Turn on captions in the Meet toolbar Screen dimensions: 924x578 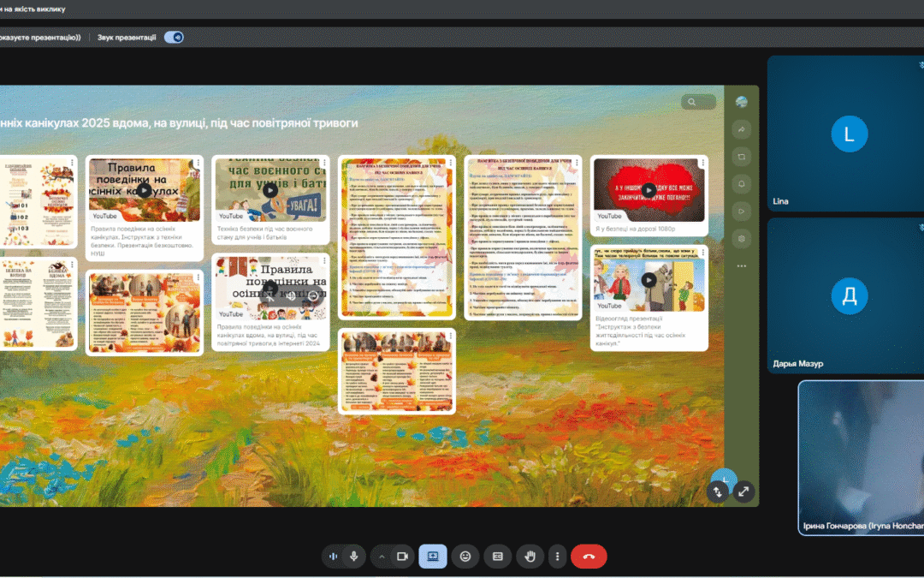[x=498, y=557]
